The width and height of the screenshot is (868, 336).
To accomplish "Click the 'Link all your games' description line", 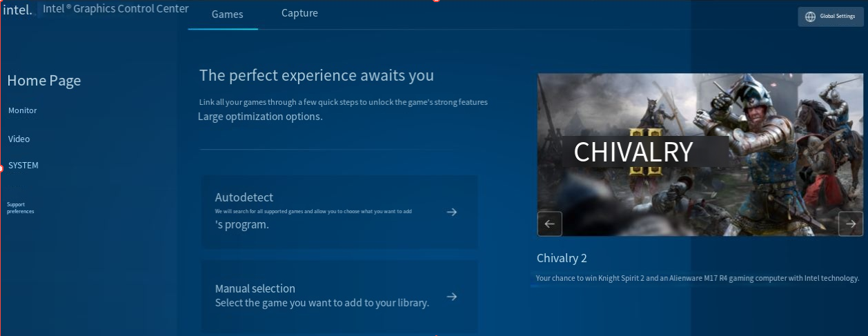I will coord(344,102).
